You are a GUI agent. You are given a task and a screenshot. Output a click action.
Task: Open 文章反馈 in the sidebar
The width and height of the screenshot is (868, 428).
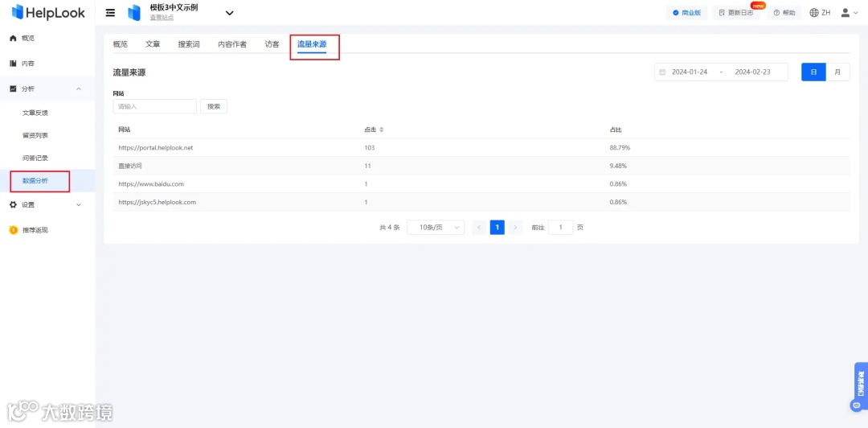[x=35, y=113]
